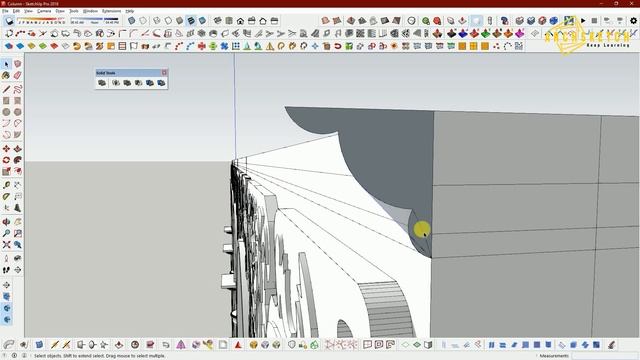Viewport: 640px width, 360px height.
Task: Open the Camera menu
Action: click(44, 11)
